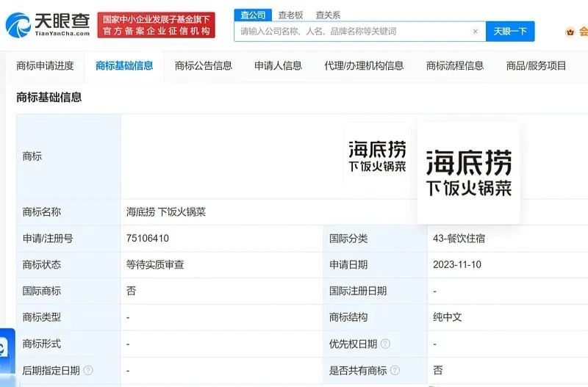Click the help icon beside 优先权日期
Viewport: 588px width, 387px height.
[385, 344]
